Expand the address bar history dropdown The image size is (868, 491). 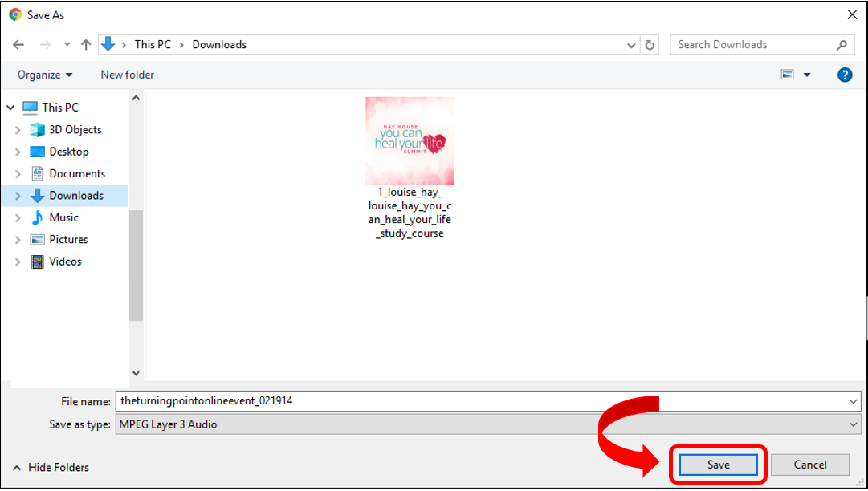tap(632, 45)
